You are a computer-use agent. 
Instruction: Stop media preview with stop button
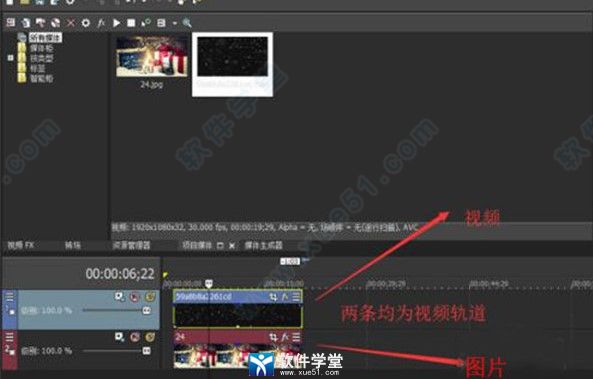(131, 23)
